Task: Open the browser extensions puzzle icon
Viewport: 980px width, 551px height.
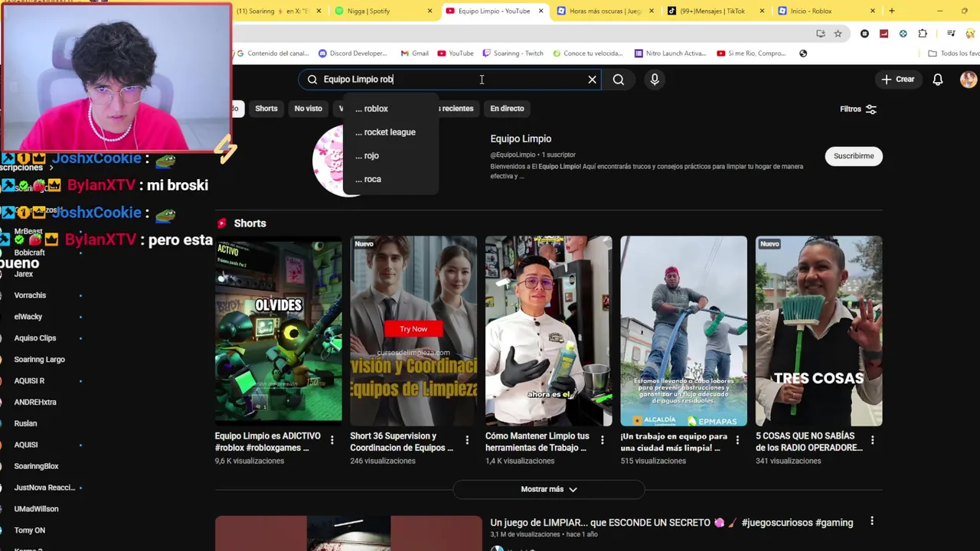Action: (923, 34)
